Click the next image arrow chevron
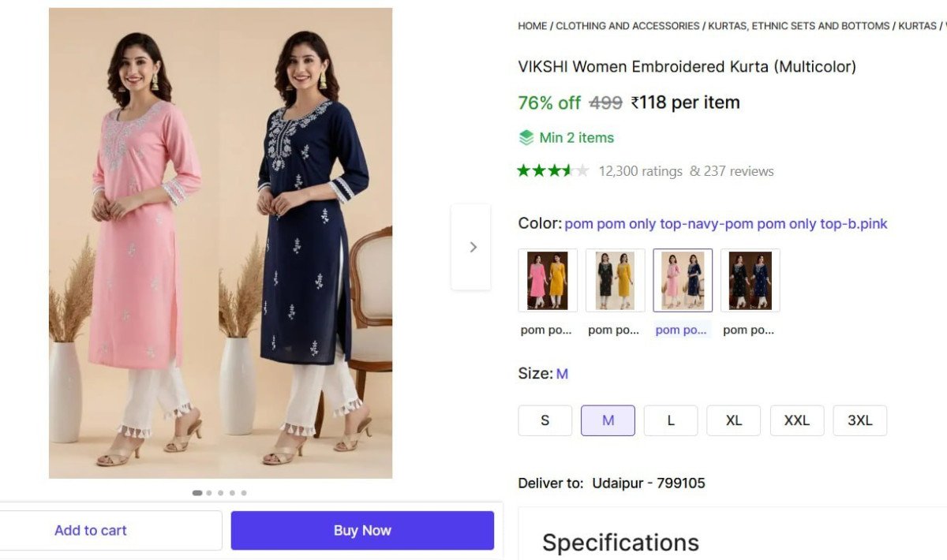The width and height of the screenshot is (947, 560). [x=473, y=247]
